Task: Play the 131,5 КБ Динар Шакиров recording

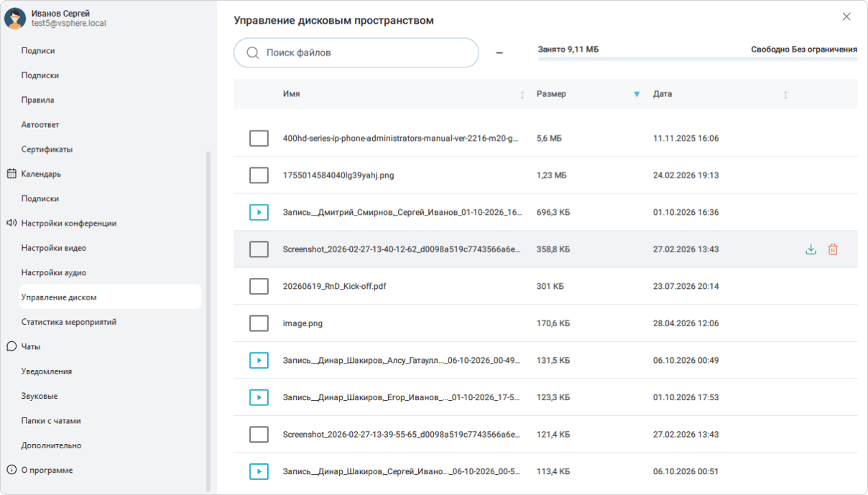Action: tap(259, 360)
